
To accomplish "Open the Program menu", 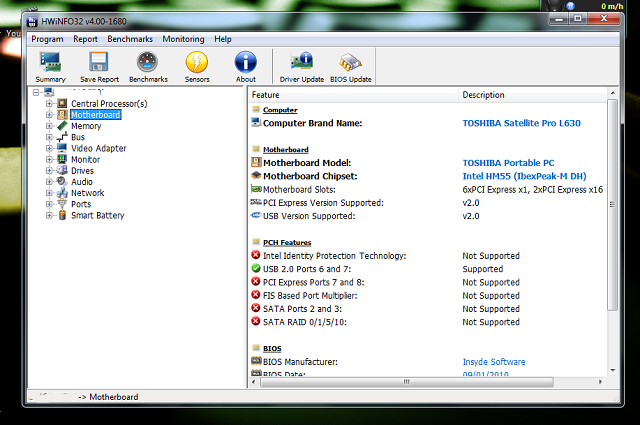I will point(47,39).
